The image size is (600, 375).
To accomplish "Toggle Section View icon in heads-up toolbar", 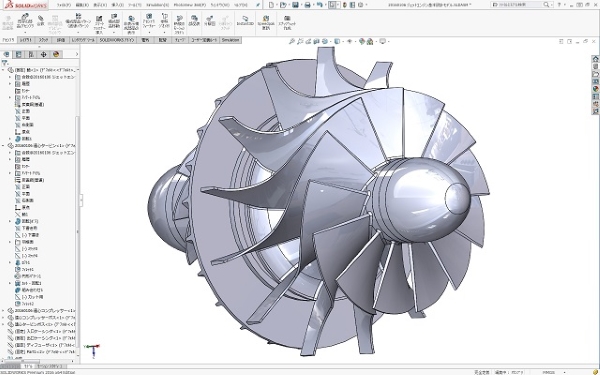I will [316, 41].
